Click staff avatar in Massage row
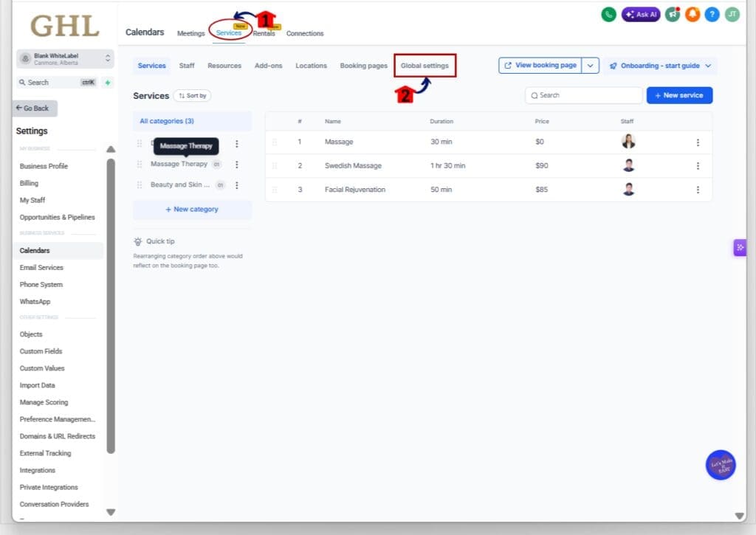The width and height of the screenshot is (756, 535). tap(628, 141)
